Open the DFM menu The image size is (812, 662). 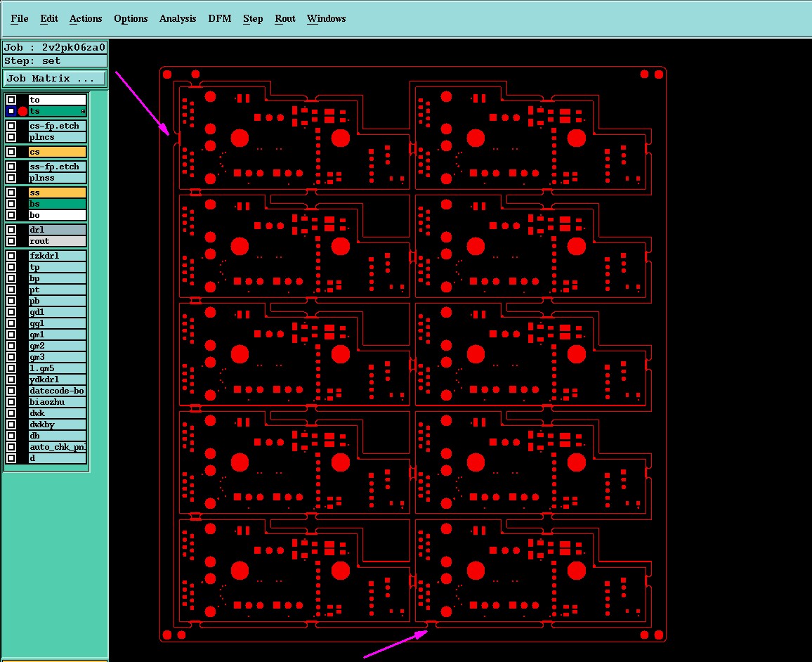(x=220, y=19)
